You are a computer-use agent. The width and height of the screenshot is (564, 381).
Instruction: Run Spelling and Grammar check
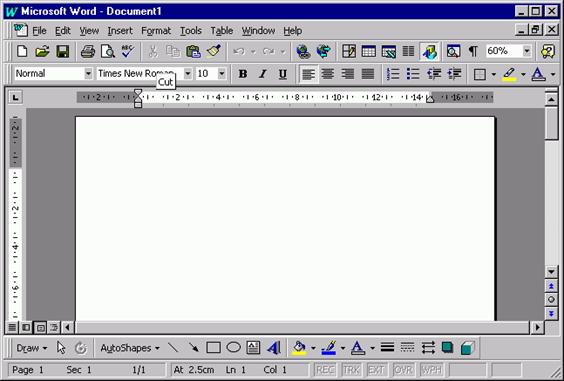(127, 51)
